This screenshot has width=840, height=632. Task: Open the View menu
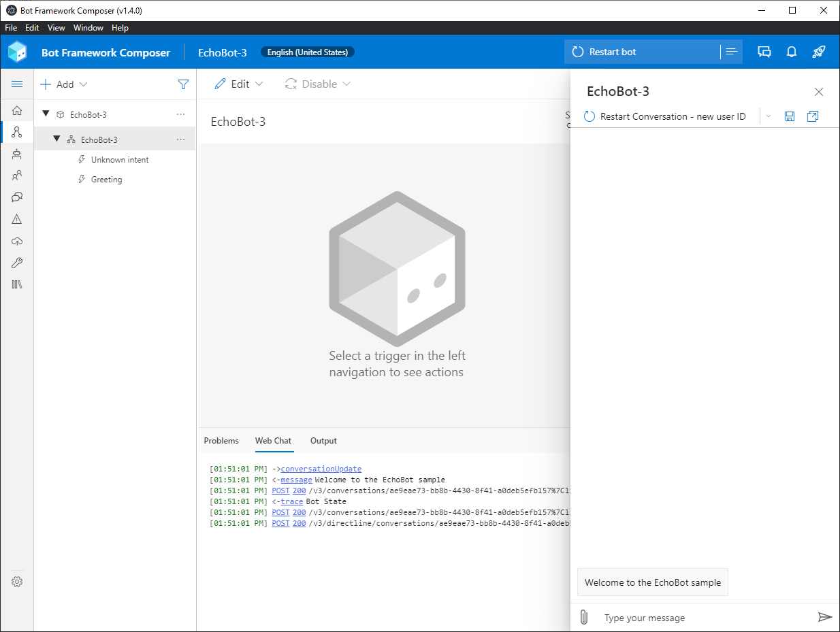(x=56, y=28)
